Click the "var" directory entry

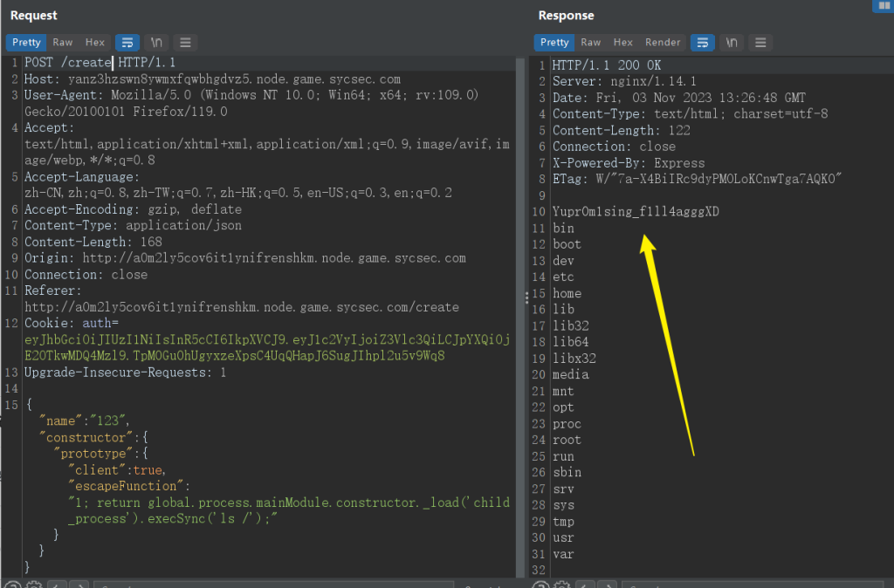point(563,554)
